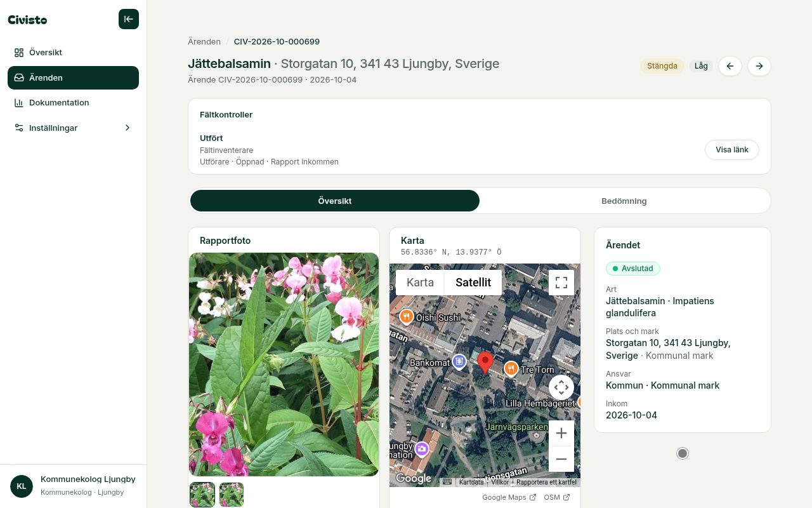Open the main report photo
This screenshot has width=812, height=508.
[284, 364]
